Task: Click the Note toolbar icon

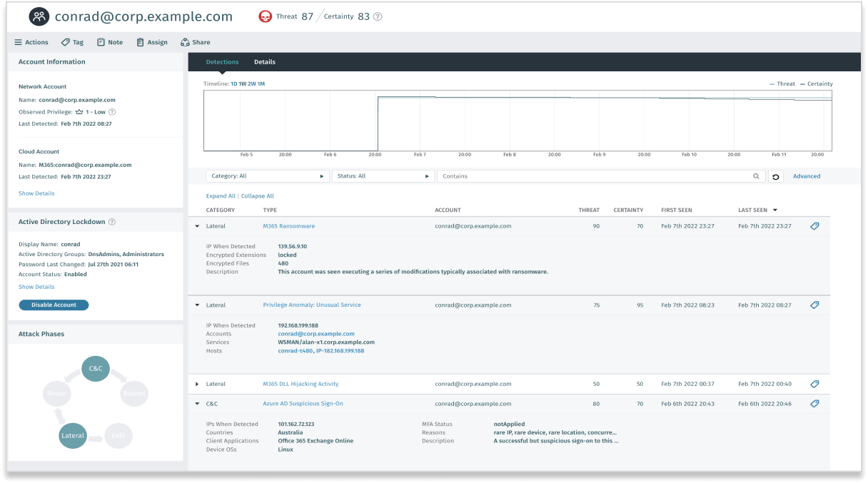Action: click(x=101, y=42)
